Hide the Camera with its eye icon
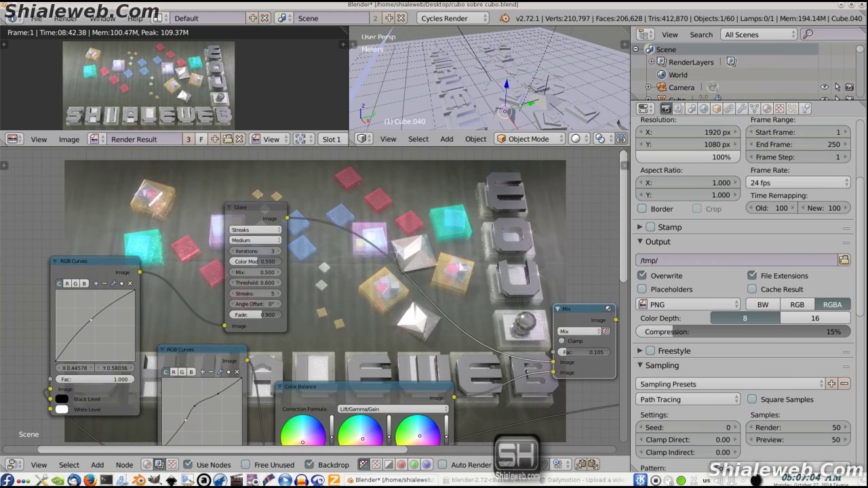868x488 pixels. 825,87
